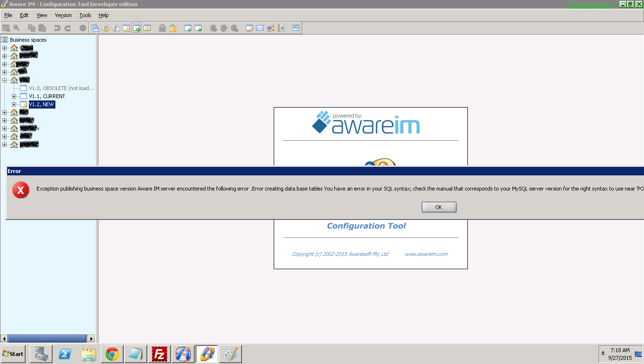Click the Windows Start button
This screenshot has height=364, width=644.
13,354
